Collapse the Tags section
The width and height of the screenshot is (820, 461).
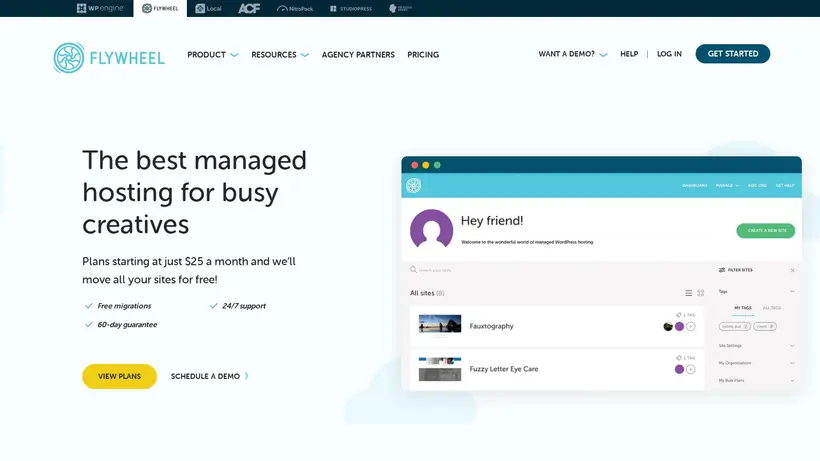(x=792, y=292)
